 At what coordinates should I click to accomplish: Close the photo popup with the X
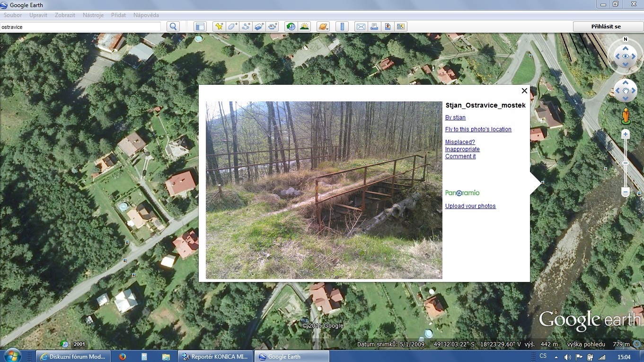pyautogui.click(x=524, y=90)
